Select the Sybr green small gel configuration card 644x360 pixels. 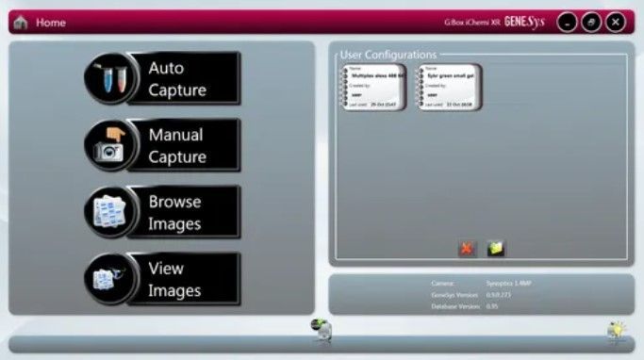coord(449,87)
